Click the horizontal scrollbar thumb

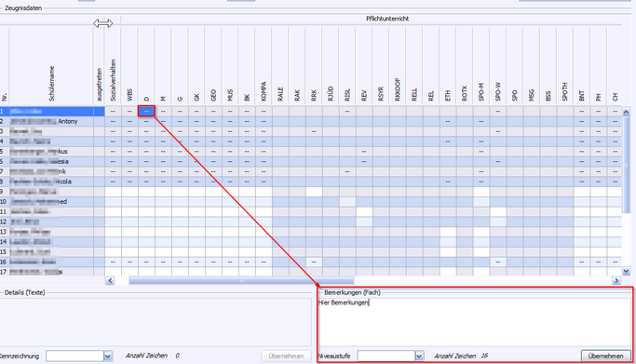(x=242, y=280)
